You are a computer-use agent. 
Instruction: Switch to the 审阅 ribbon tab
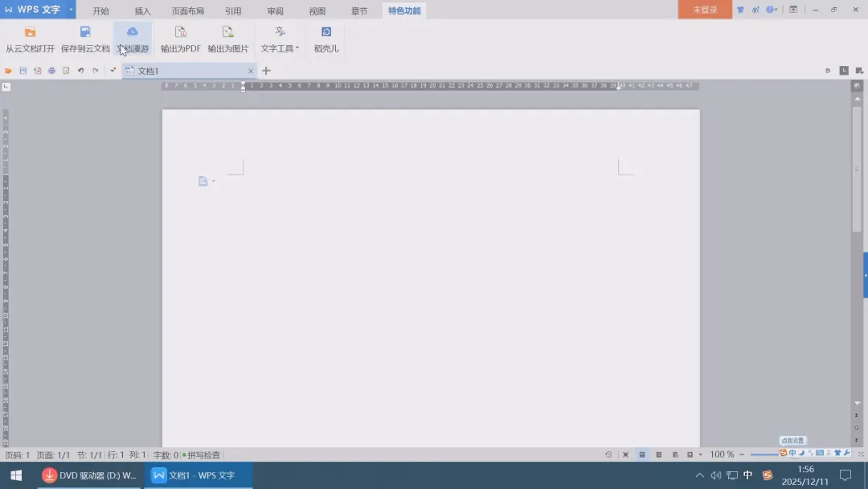(x=275, y=10)
